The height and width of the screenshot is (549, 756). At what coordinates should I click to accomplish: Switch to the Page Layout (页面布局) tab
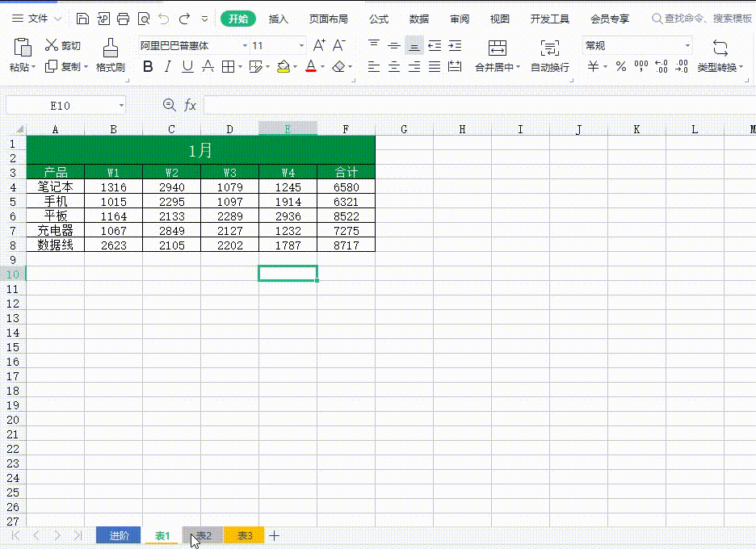click(x=329, y=19)
